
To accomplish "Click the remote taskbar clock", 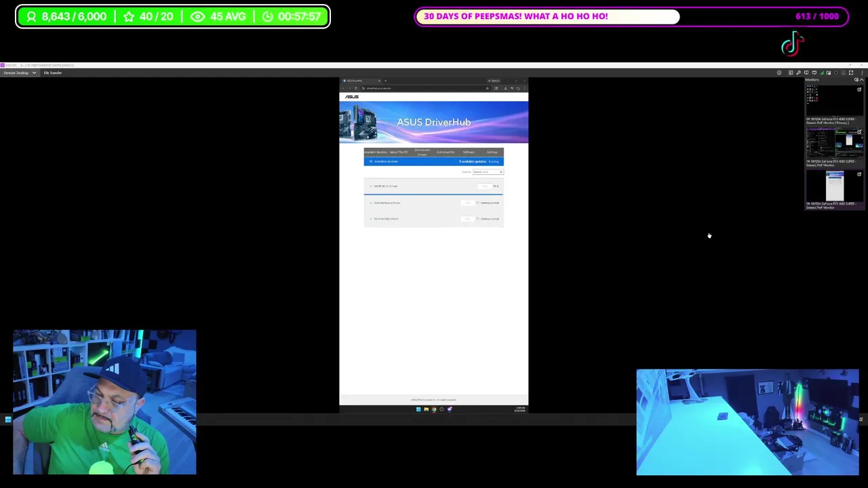I will tap(519, 409).
